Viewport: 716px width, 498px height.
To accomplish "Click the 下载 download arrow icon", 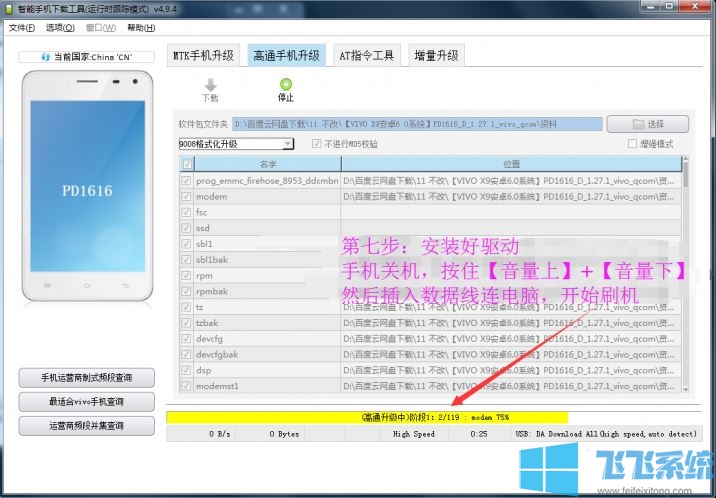I will (x=211, y=85).
